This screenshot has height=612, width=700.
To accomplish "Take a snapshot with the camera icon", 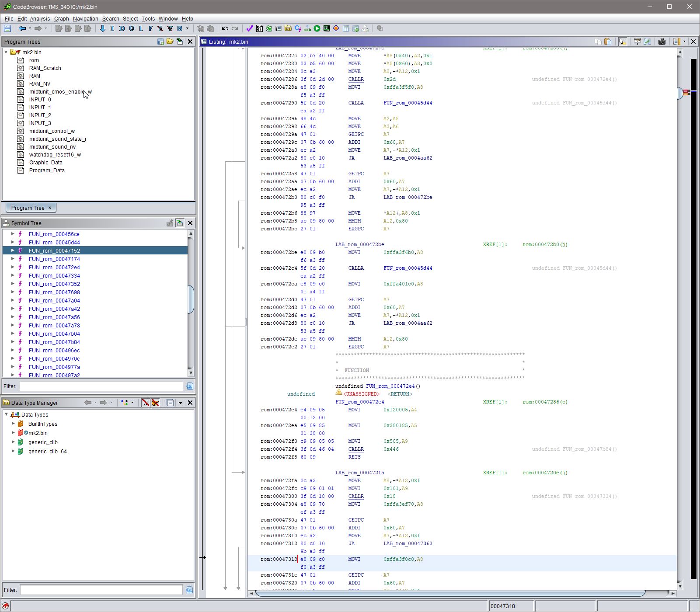I will tap(662, 42).
